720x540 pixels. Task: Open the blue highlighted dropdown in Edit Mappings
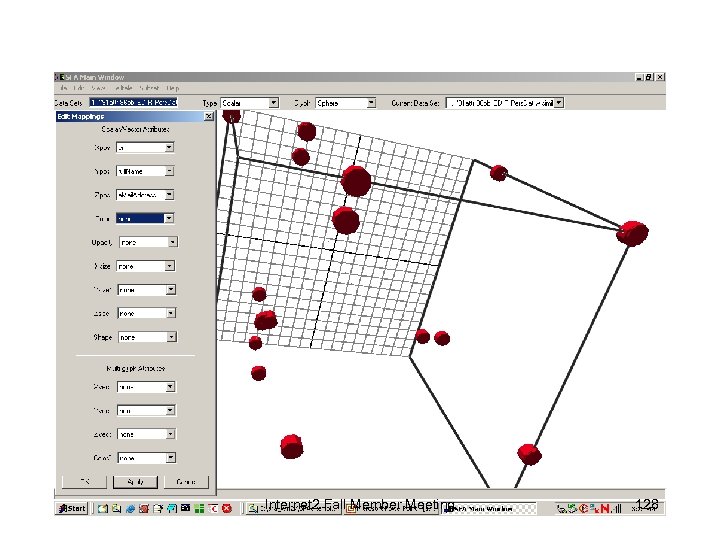tap(145, 219)
